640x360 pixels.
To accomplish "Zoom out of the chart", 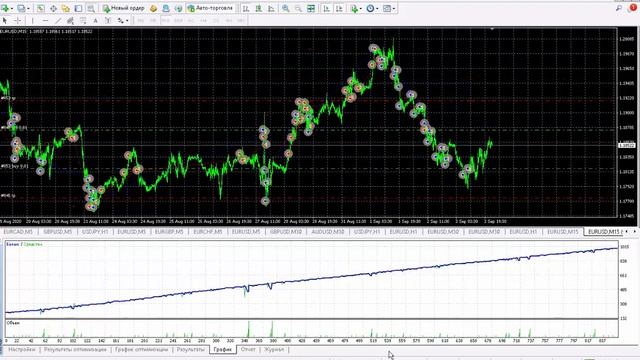I will (298, 8).
